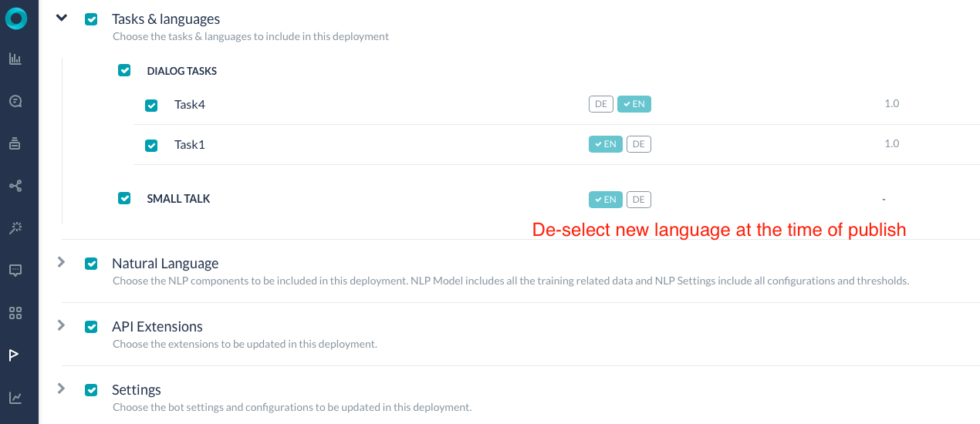Expand the Settings section
The image size is (980, 424).
(62, 389)
